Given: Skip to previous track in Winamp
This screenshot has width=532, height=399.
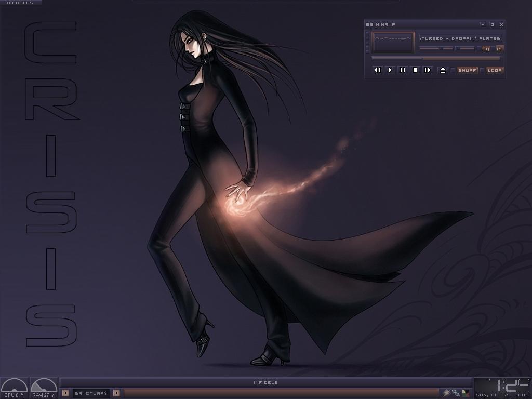Looking at the screenshot, I should coord(377,70).
